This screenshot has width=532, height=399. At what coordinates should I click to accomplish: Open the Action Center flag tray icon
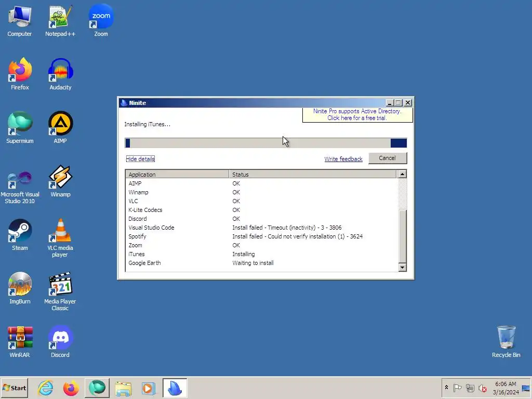[x=457, y=388]
